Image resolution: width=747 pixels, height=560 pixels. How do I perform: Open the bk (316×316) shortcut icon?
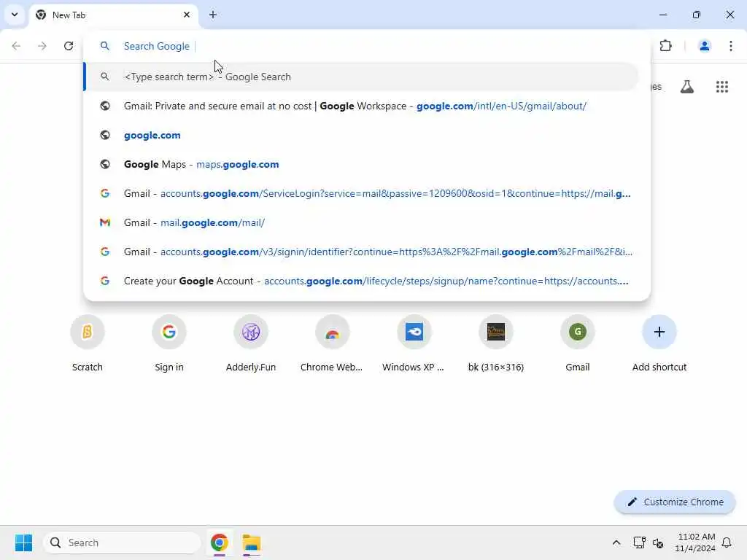point(496,332)
